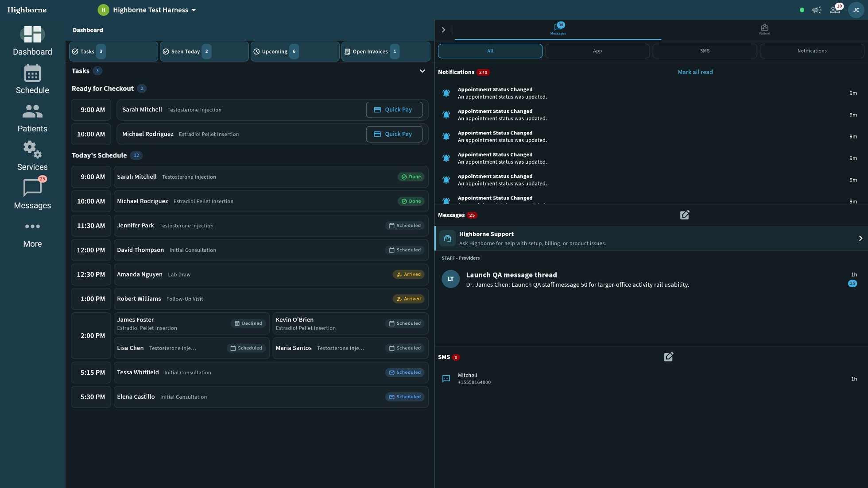Switch to the Messages panel tab
The width and height of the screenshot is (868, 488).
point(558,29)
